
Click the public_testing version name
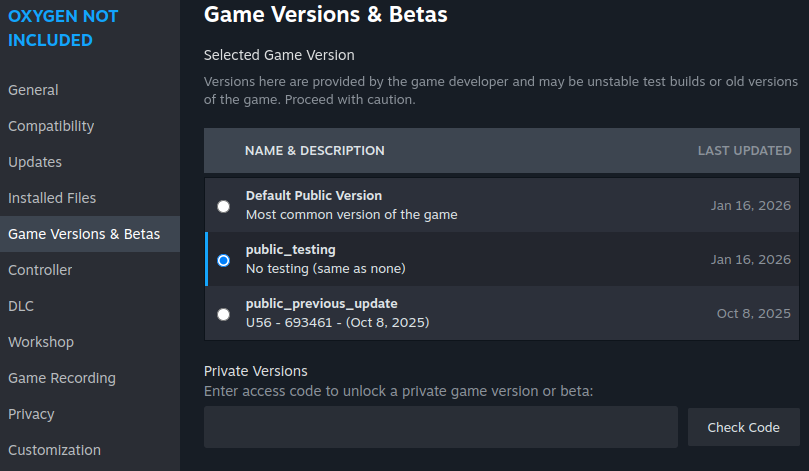290,250
